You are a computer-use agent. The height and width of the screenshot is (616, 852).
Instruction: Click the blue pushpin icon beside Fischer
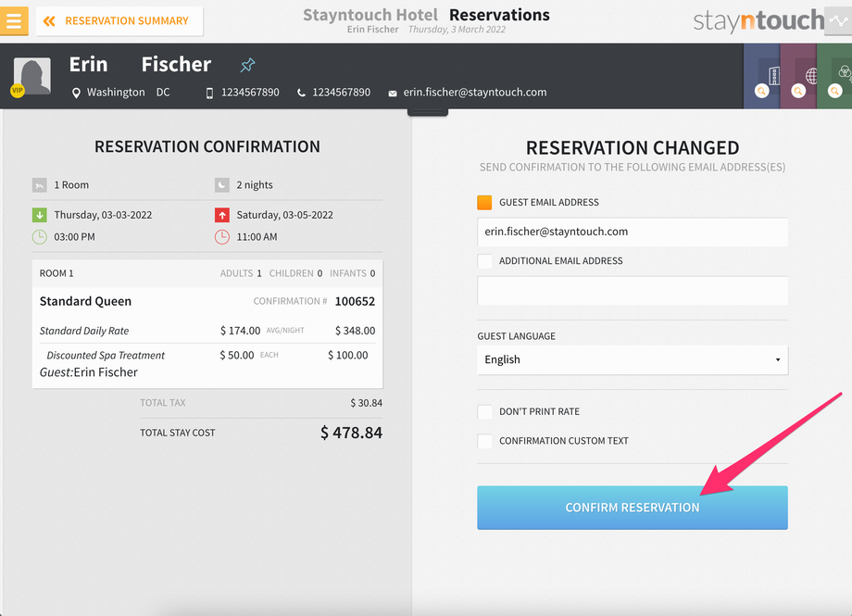(x=247, y=65)
